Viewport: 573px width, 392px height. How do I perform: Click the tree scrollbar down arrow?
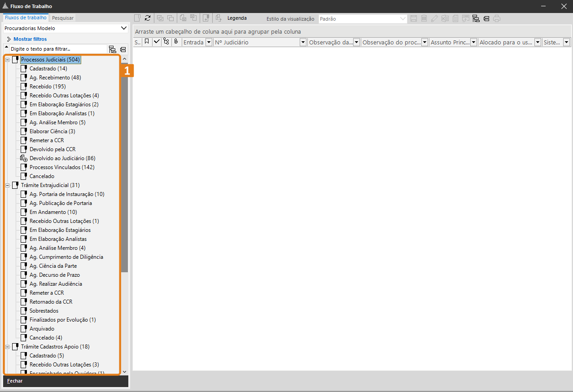point(124,372)
